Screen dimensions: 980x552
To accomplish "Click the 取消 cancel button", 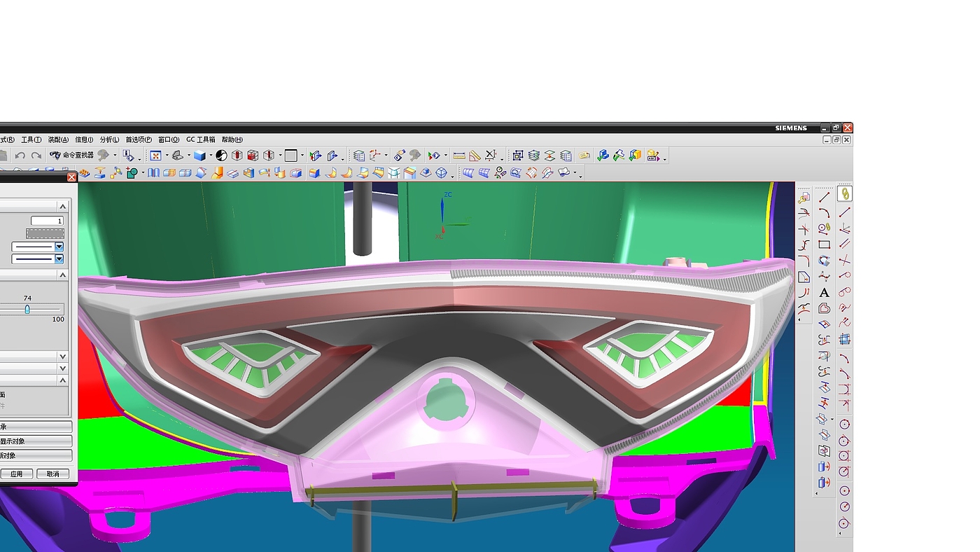I will pos(53,474).
